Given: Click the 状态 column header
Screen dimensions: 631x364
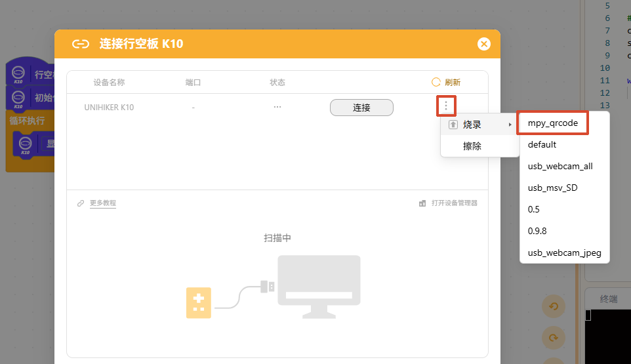Looking at the screenshot, I should point(277,83).
